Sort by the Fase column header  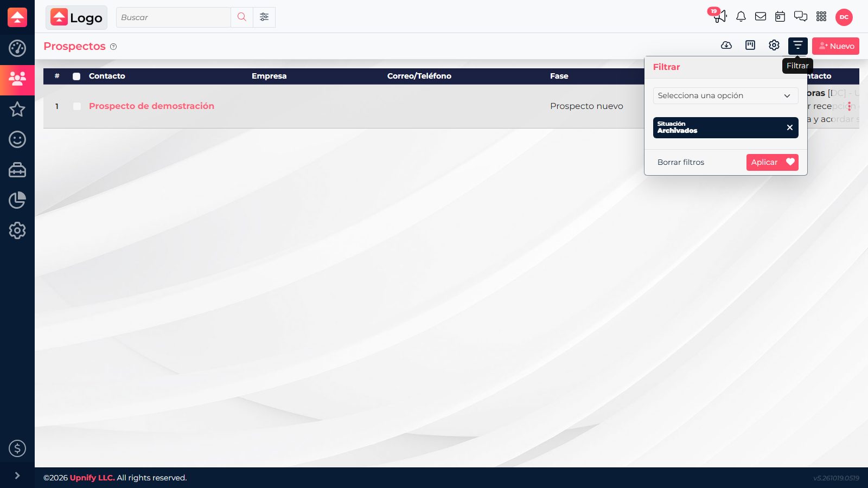point(559,76)
